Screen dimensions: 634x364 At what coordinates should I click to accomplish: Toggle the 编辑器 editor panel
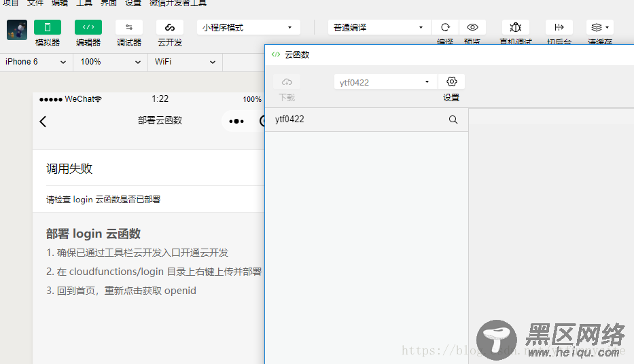[x=88, y=27]
